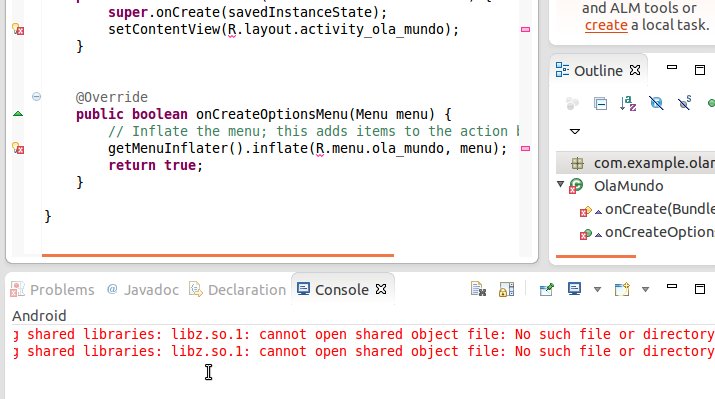The height and width of the screenshot is (399, 715).
Task: Click the 'Inflate the menu' comment line
Action: pyautogui.click(x=314, y=131)
